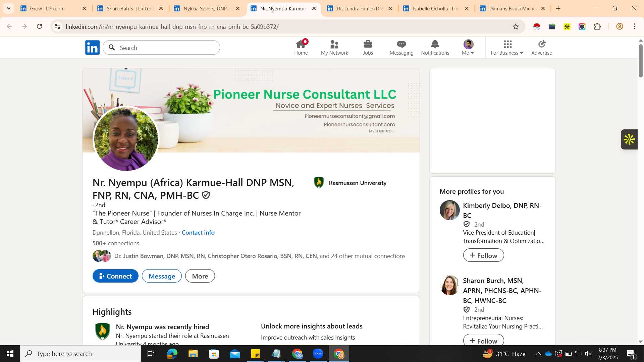Expand the For Business menu
The image size is (644, 362).
coord(507,47)
